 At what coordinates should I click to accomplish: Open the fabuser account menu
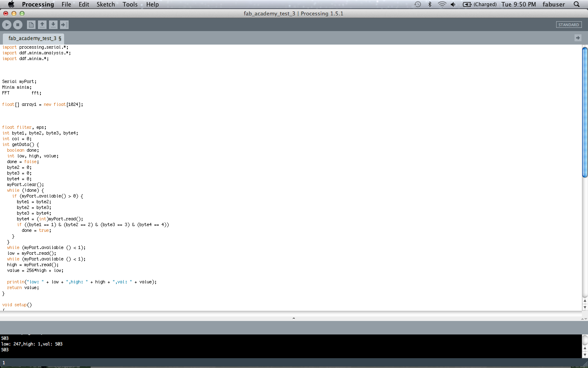point(554,4)
